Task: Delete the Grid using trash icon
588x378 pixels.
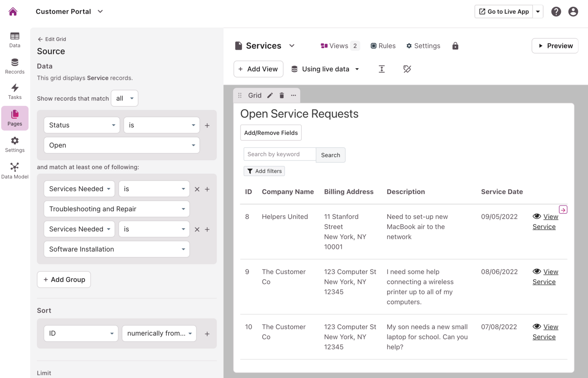Action: pyautogui.click(x=281, y=95)
